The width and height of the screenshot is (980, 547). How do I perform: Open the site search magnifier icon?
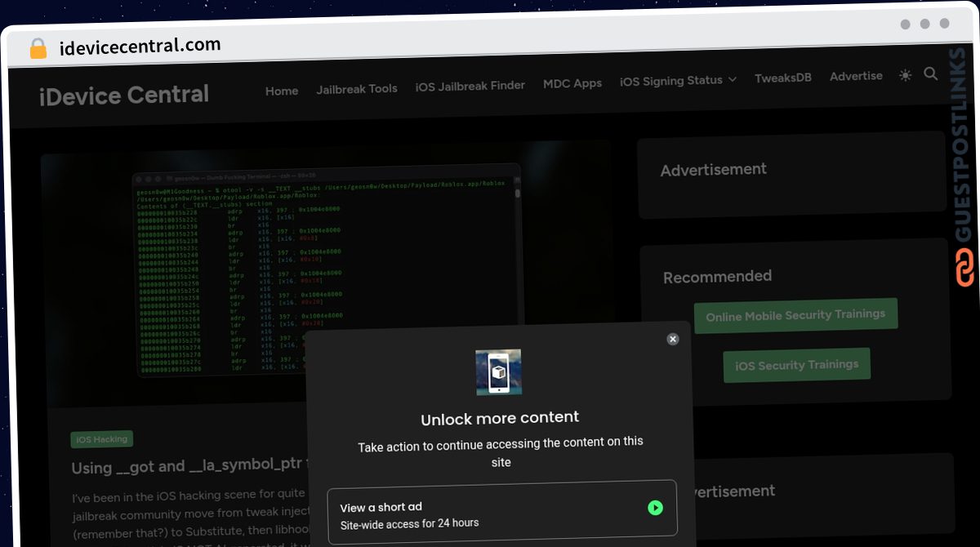[930, 73]
